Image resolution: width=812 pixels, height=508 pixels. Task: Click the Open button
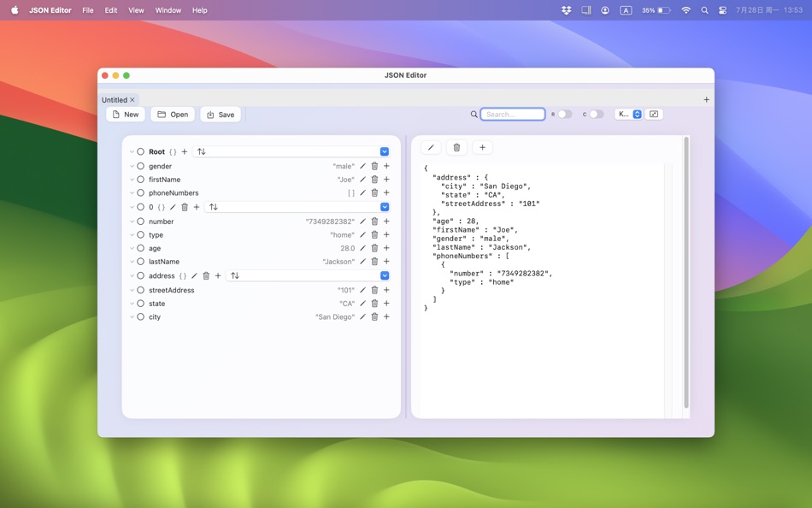[x=173, y=115]
